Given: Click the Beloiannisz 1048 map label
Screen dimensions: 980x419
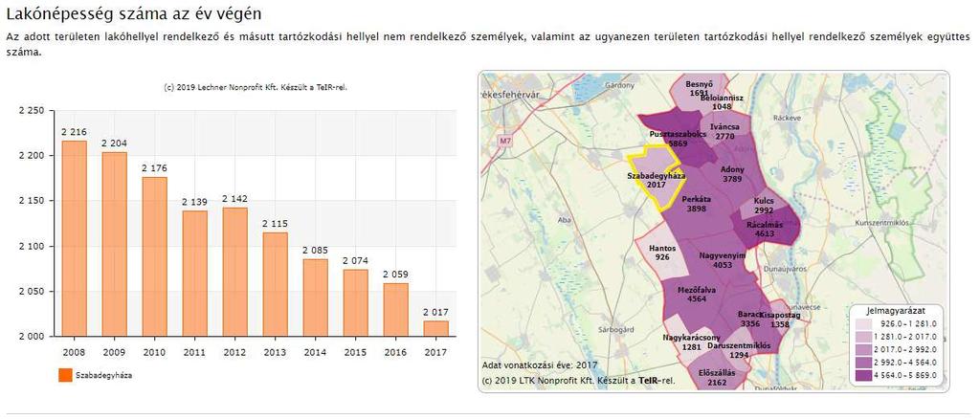Looking at the screenshot, I should 722,101.
